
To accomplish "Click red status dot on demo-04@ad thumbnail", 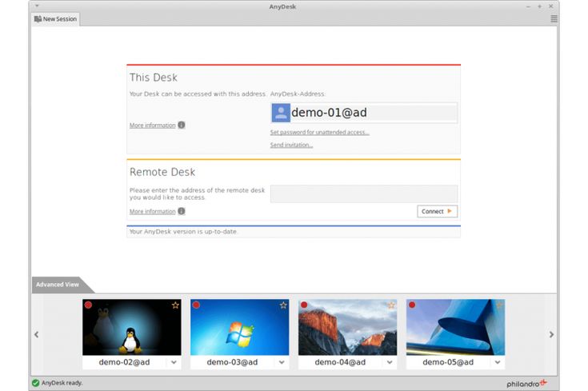I will (304, 305).
